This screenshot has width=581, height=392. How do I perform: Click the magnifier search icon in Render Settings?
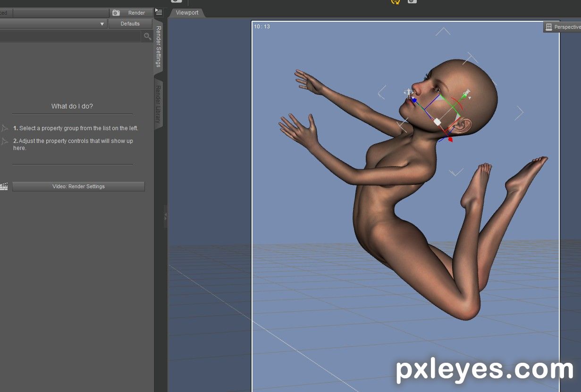pos(148,36)
